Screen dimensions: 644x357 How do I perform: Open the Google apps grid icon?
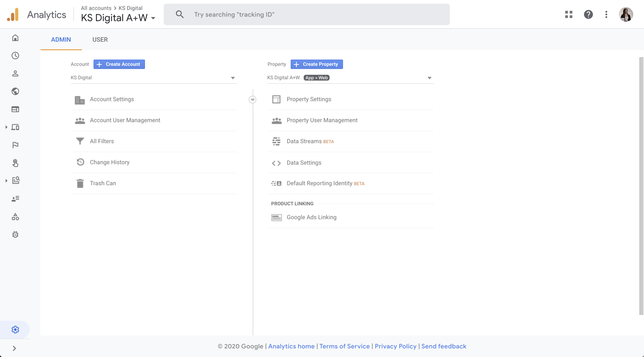tap(568, 15)
